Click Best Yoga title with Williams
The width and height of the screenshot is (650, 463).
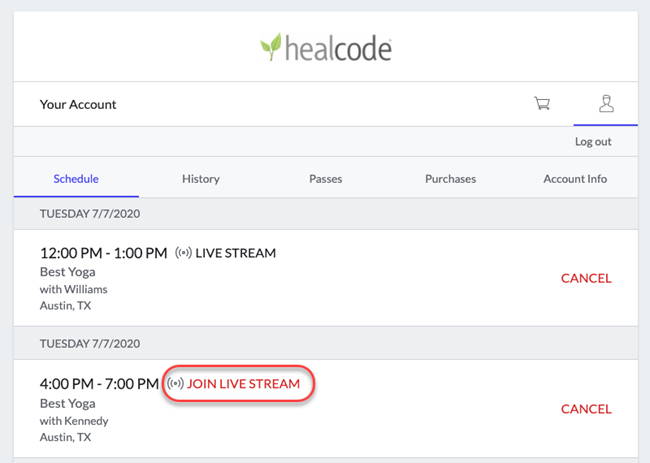tap(67, 273)
